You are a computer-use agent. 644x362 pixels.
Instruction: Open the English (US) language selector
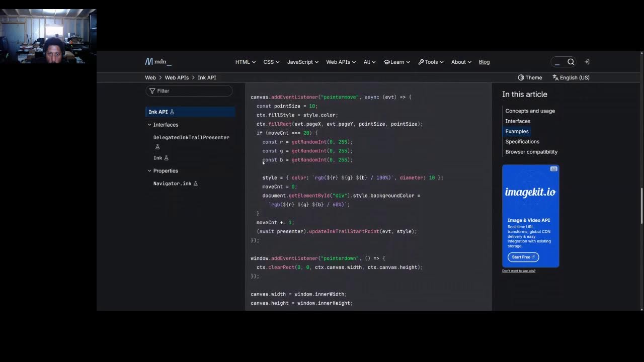[x=571, y=77]
